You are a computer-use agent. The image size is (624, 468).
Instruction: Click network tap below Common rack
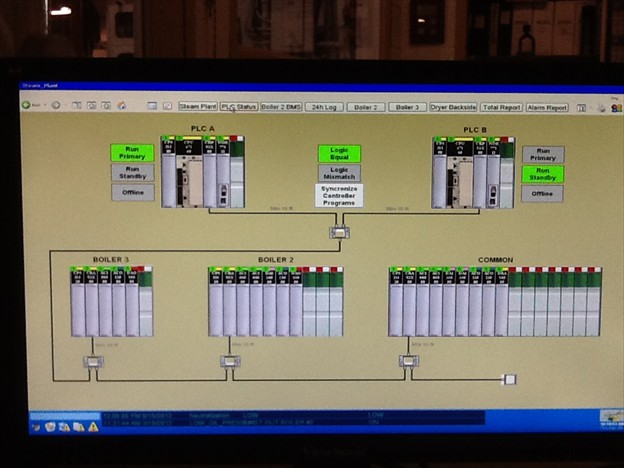tap(409, 361)
